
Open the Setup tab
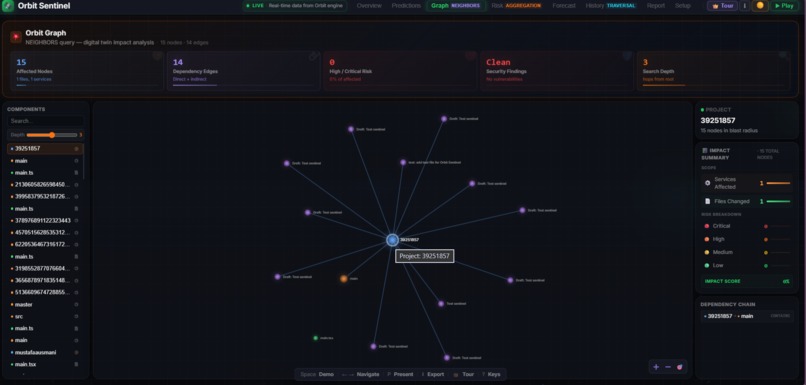click(x=683, y=6)
